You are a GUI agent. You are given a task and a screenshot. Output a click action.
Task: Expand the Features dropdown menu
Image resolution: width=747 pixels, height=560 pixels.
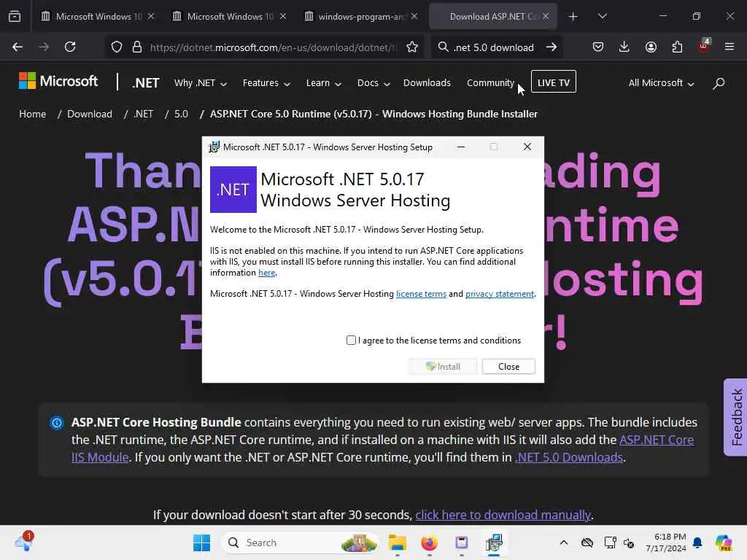pyautogui.click(x=266, y=83)
